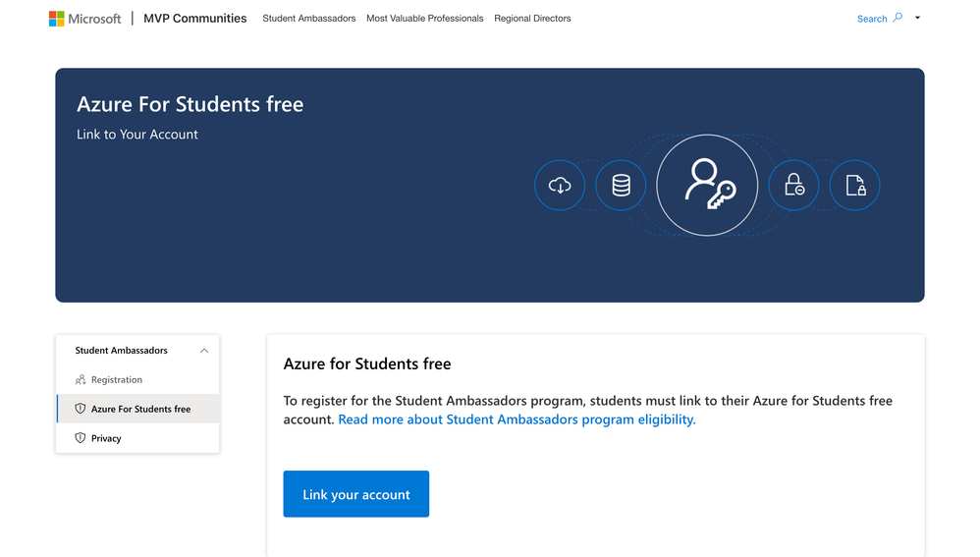The width and height of the screenshot is (980, 557).
Task: Click the Microsoft logo
Action: coord(85,19)
